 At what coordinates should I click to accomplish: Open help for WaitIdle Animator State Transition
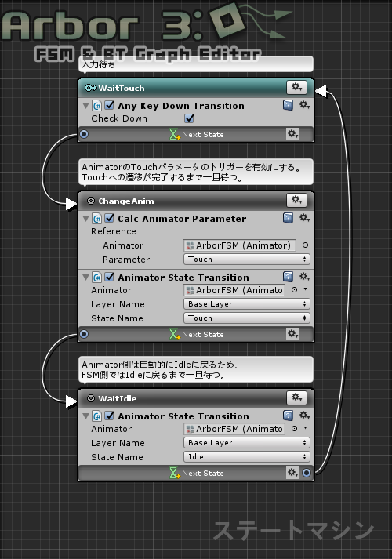288,416
